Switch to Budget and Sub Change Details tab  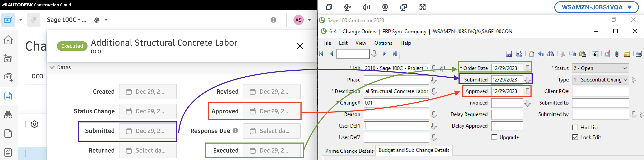point(414,150)
